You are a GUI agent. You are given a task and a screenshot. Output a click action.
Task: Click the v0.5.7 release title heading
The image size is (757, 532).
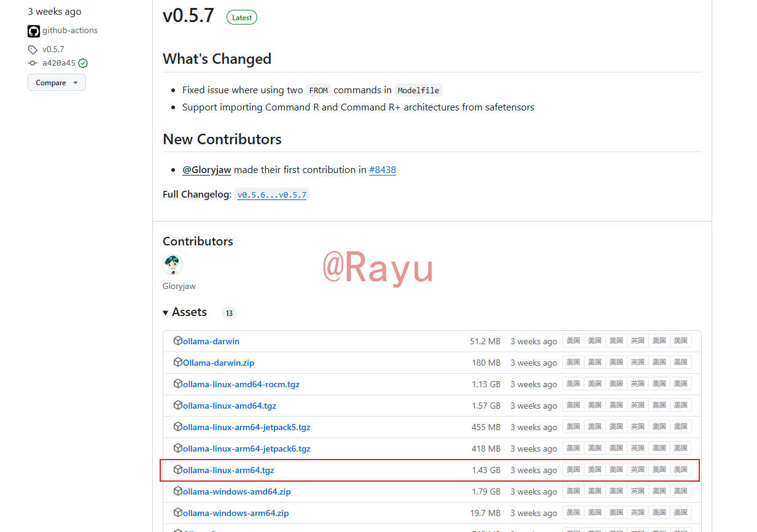coord(188,15)
